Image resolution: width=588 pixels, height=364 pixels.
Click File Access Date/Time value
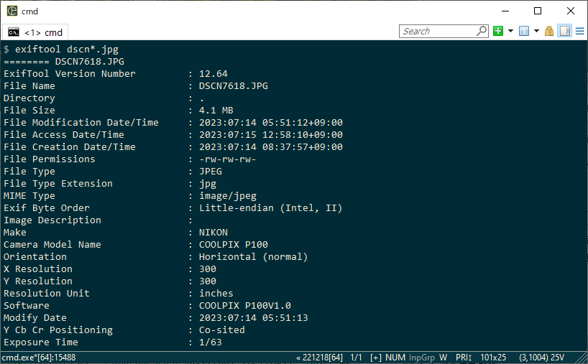(x=271, y=135)
